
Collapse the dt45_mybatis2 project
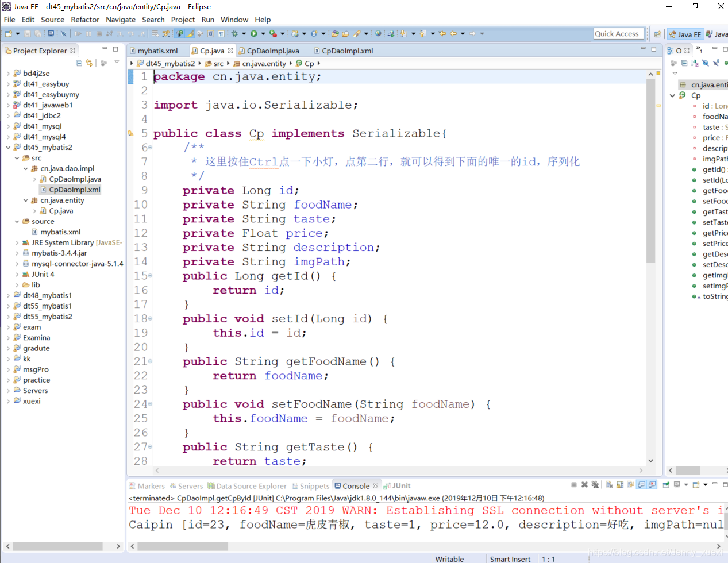click(8, 148)
